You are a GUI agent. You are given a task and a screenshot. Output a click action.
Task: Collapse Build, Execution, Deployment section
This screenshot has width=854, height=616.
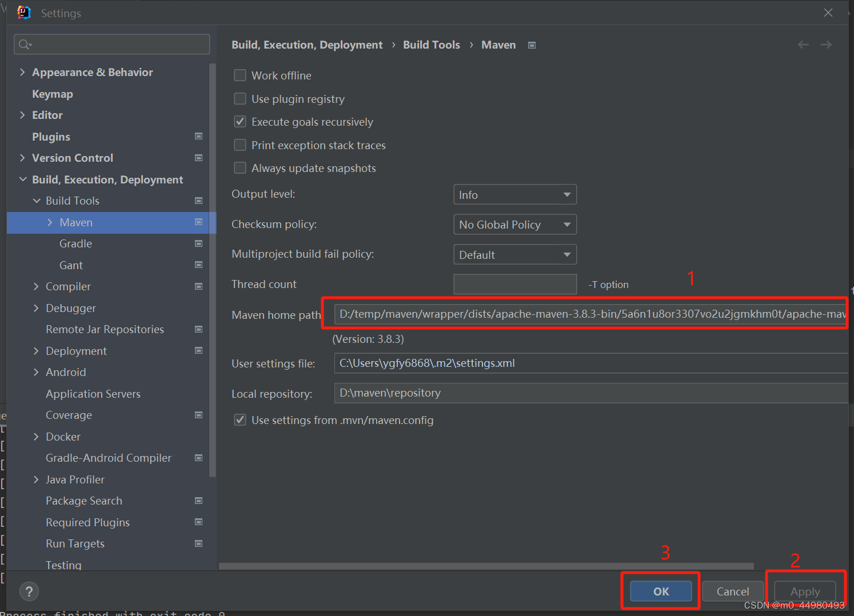click(x=23, y=179)
